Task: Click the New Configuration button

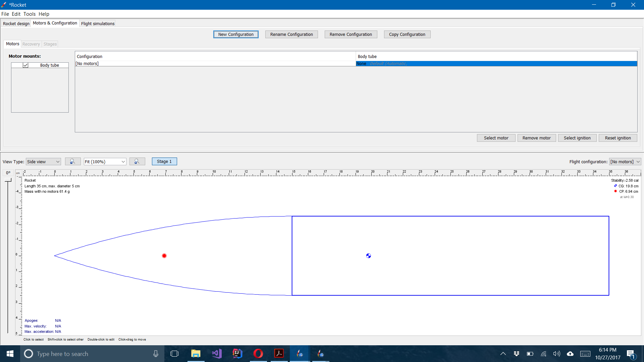Action: click(236, 34)
